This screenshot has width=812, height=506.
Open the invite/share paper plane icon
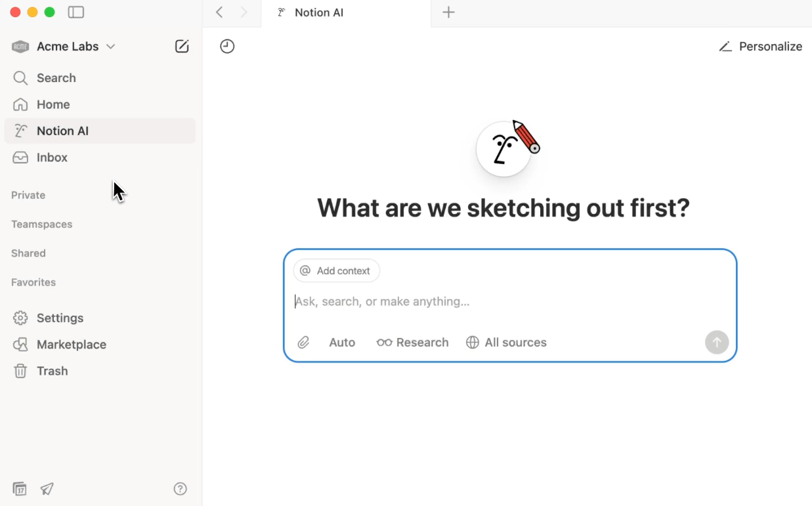pyautogui.click(x=47, y=489)
